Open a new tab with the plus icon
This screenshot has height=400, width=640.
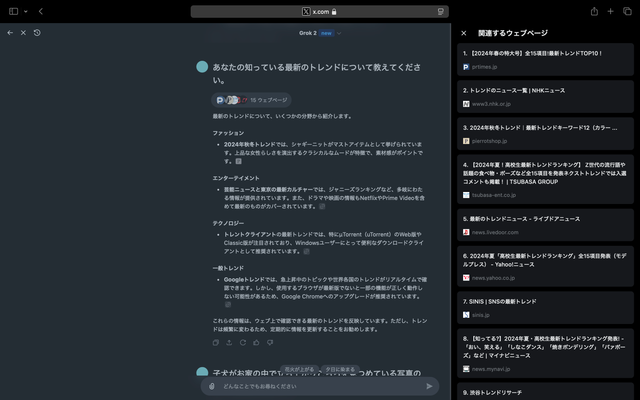[x=610, y=11]
